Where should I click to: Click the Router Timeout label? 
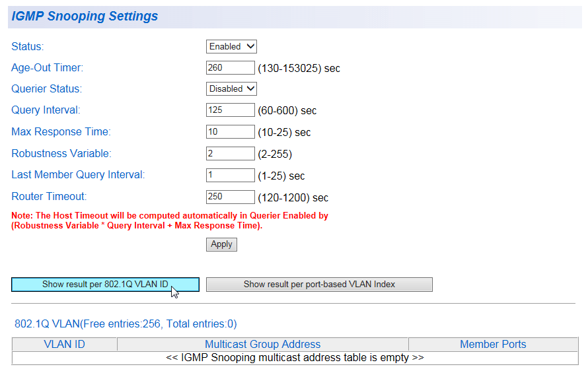tap(49, 197)
